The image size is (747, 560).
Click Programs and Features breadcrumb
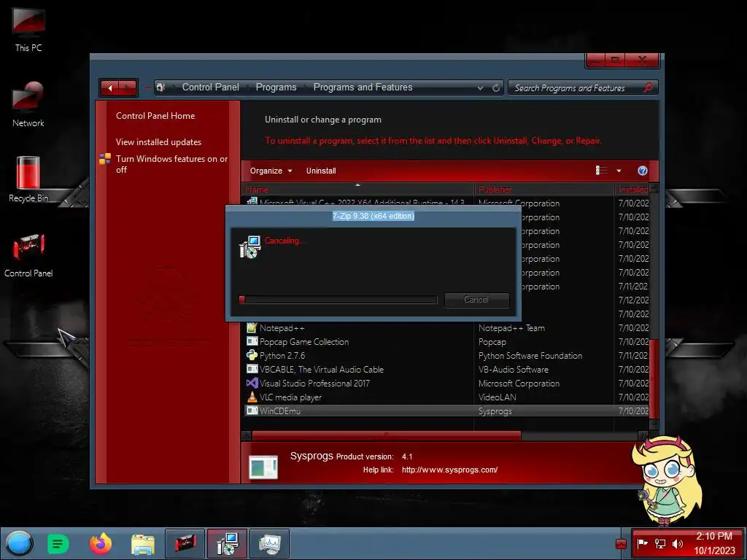[x=363, y=87]
